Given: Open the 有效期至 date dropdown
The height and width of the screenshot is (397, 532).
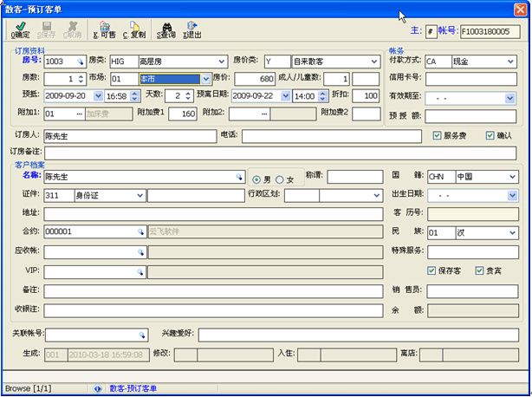Looking at the screenshot, I should point(510,99).
